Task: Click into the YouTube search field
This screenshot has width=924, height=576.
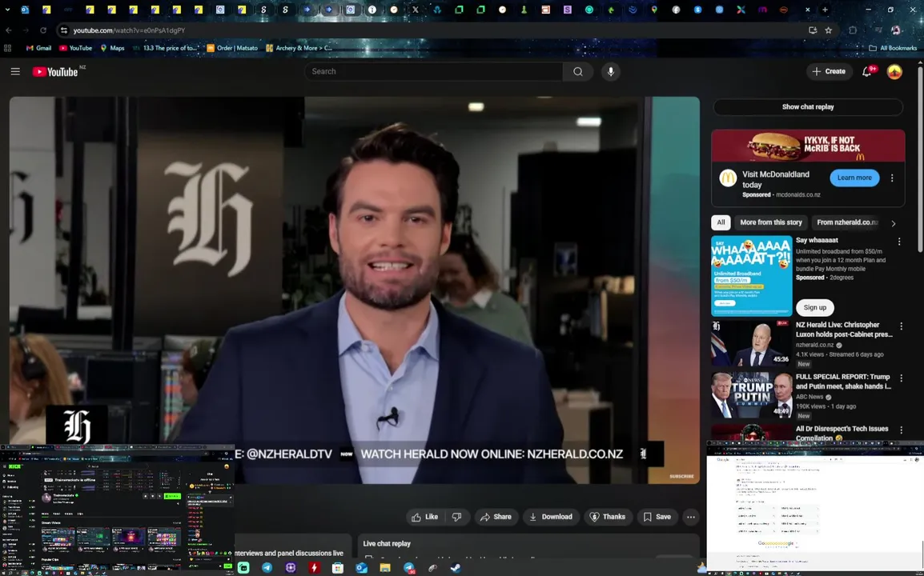Action: 434,71
